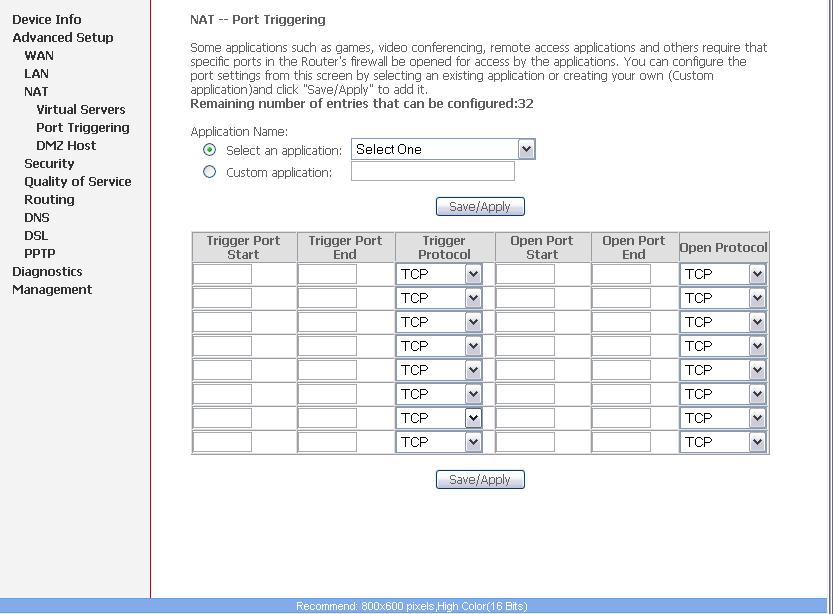Viewport: 833px width, 614px height.
Task: Select Management in the sidebar
Action: coord(52,289)
